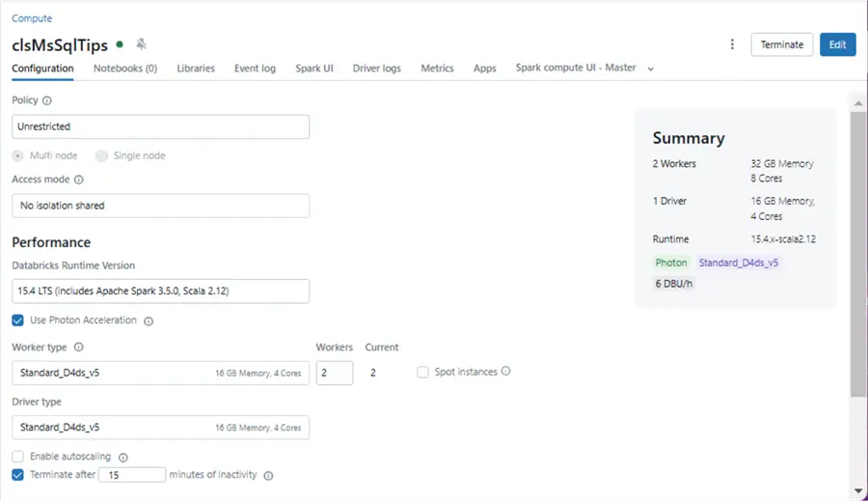Click the inactivity minutes info icon
Image resolution: width=868 pixels, height=501 pixels.
[268, 476]
